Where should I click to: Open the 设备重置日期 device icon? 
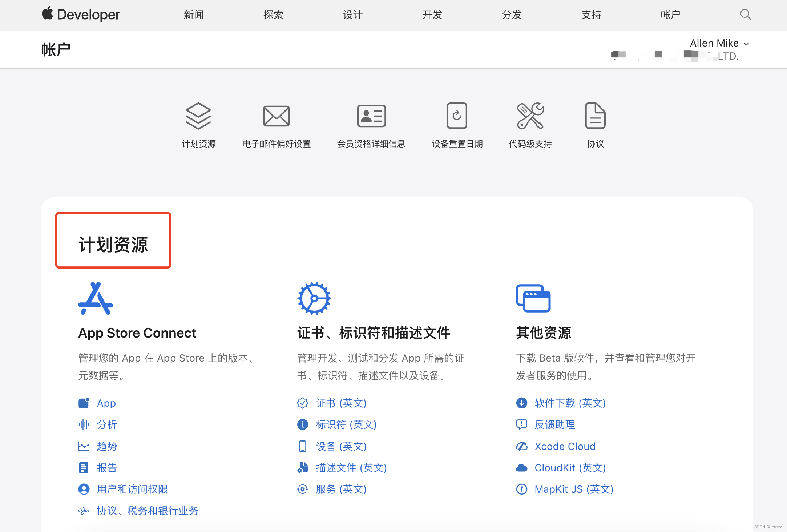click(457, 116)
